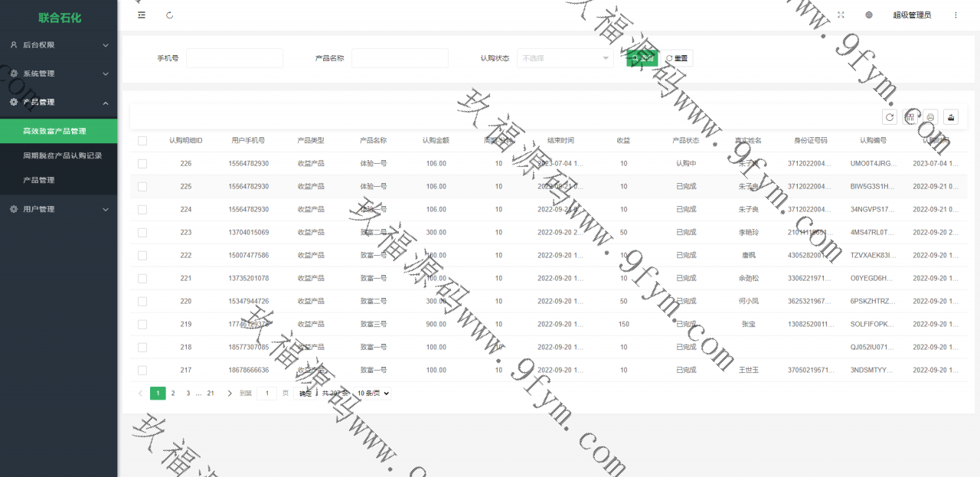Enter fullscreen mode via the expand icon
The height and width of the screenshot is (477, 980).
click(x=841, y=15)
